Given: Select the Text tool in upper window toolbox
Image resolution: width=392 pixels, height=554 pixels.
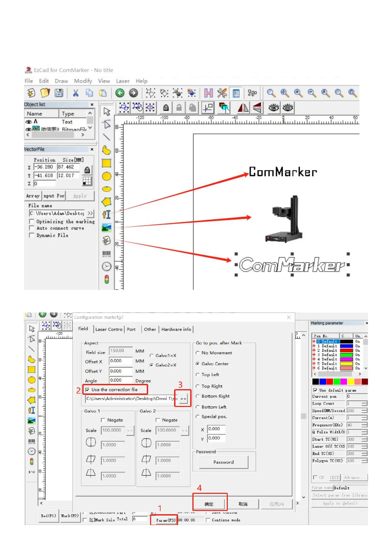Looking at the screenshot, I should coord(106,215).
